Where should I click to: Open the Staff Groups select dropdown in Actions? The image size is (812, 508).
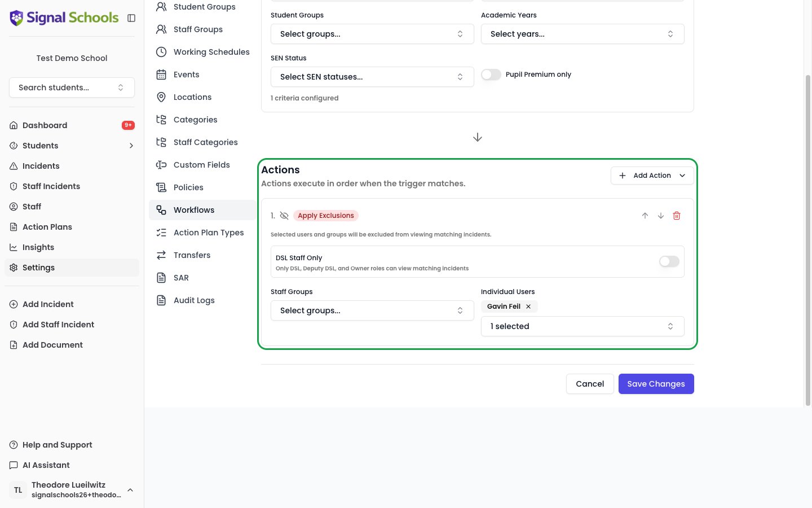(372, 310)
